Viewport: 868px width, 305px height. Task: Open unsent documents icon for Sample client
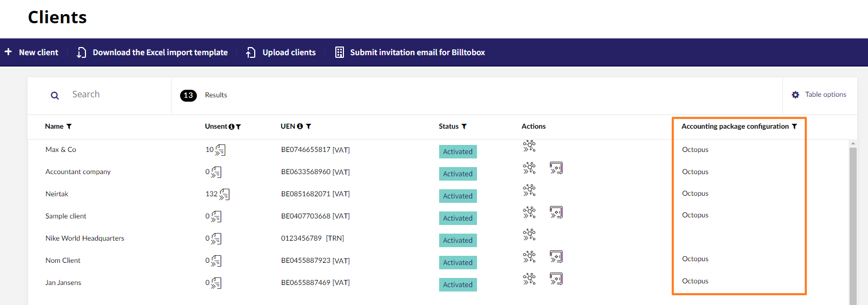pyautogui.click(x=216, y=217)
